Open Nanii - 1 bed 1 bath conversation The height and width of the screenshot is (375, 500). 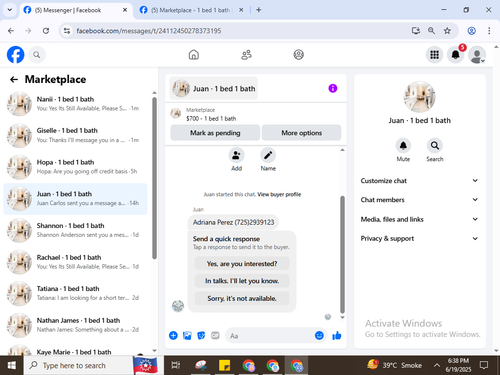(x=75, y=104)
